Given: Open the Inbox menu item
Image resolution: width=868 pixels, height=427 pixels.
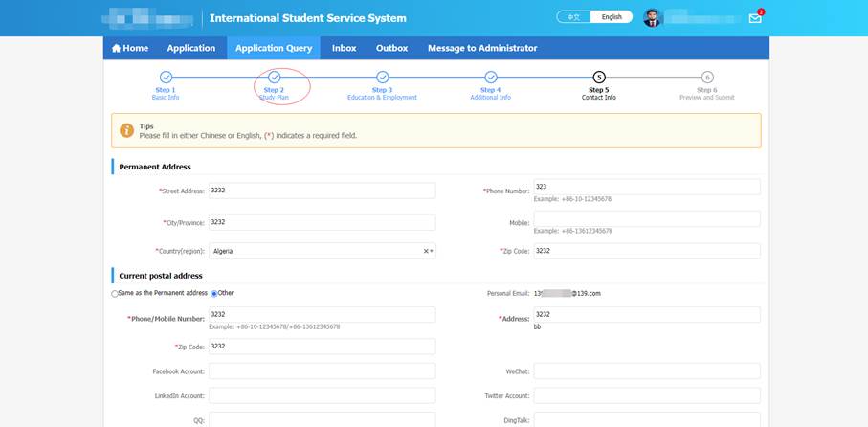Looking at the screenshot, I should (344, 48).
